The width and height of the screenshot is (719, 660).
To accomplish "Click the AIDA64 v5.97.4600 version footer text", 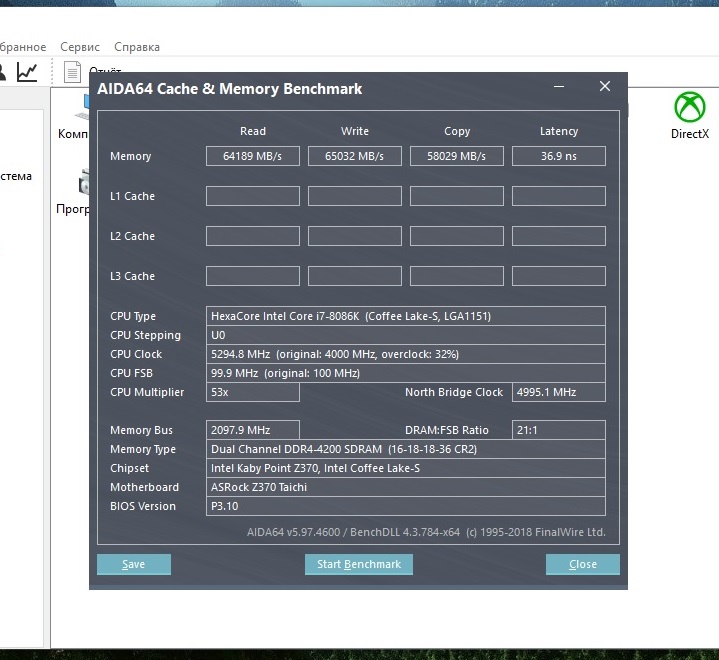I will (x=426, y=532).
